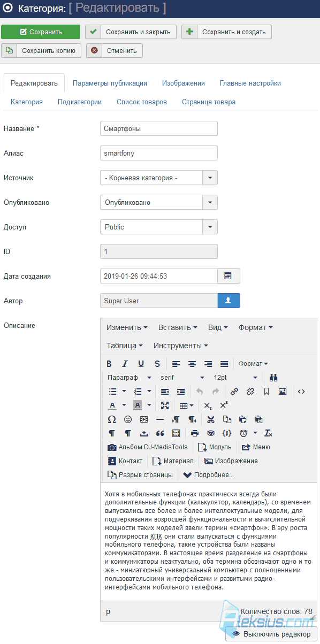Click Сохранить копию button
Image resolution: width=320 pixels, height=644 pixels.
click(x=41, y=50)
